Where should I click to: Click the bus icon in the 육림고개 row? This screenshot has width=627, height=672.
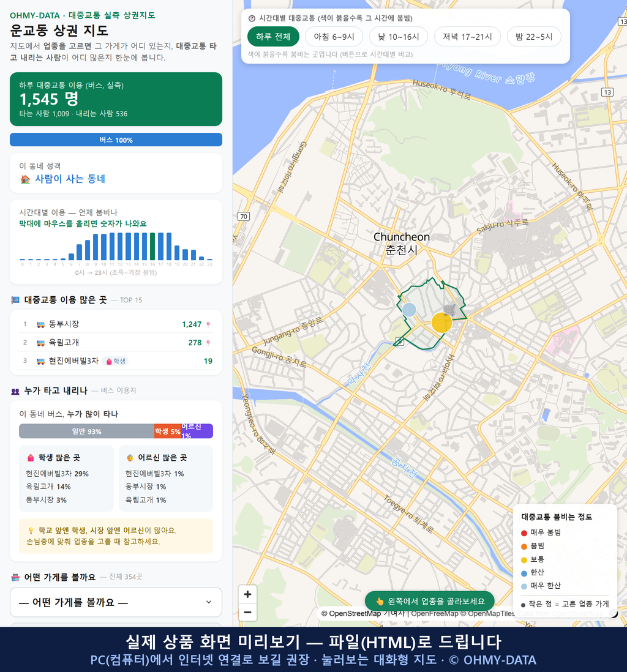[41, 343]
